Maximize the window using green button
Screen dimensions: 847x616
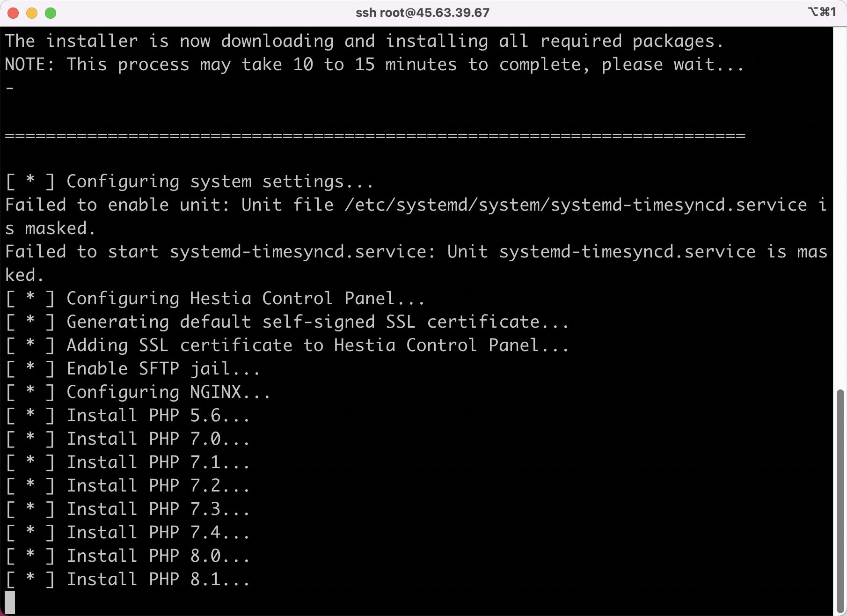pos(51,13)
